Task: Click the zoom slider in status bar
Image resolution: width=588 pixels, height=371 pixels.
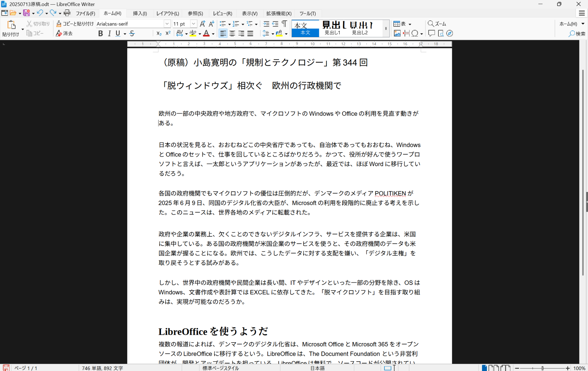Action: tap(542, 368)
